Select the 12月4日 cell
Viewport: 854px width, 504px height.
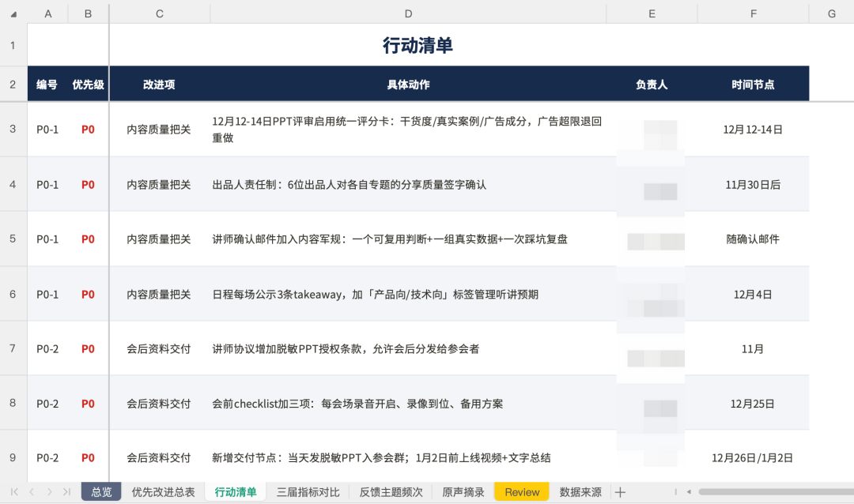tap(754, 295)
